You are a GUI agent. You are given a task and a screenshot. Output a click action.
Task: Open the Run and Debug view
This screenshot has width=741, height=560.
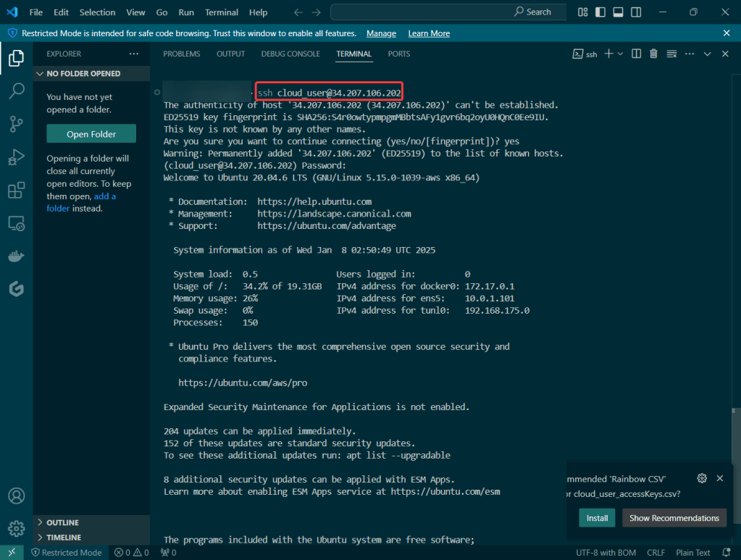coord(16,157)
